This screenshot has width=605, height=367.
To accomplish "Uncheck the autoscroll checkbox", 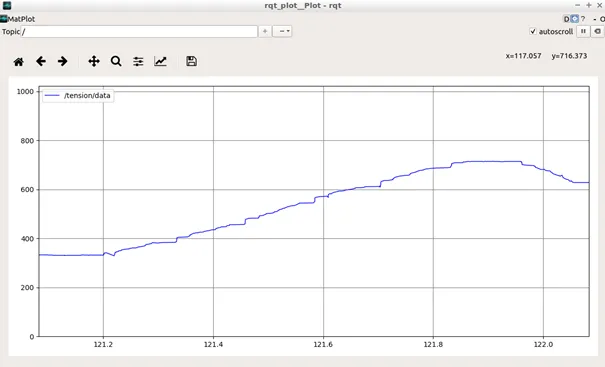I will point(533,31).
